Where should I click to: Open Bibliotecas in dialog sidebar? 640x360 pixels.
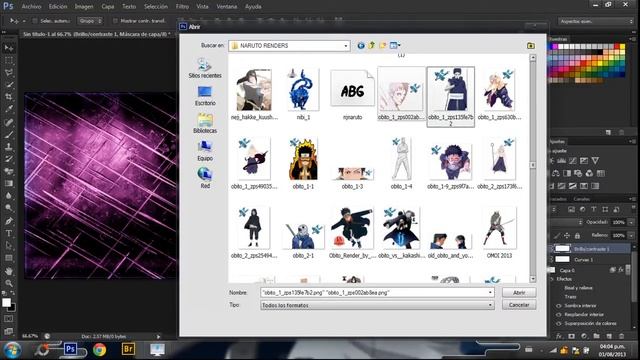205,123
